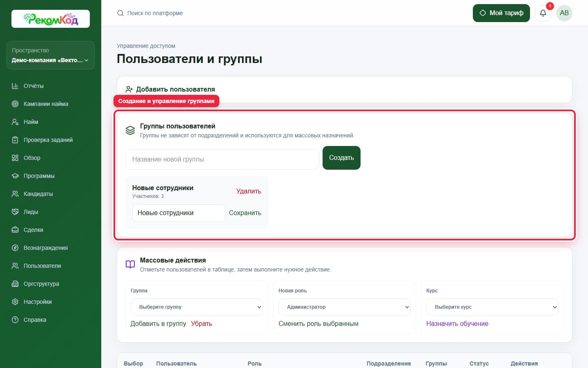Viewport: 588px width, 368px height.
Task: Click the Справка question mark icon
Action: pyautogui.click(x=15, y=320)
